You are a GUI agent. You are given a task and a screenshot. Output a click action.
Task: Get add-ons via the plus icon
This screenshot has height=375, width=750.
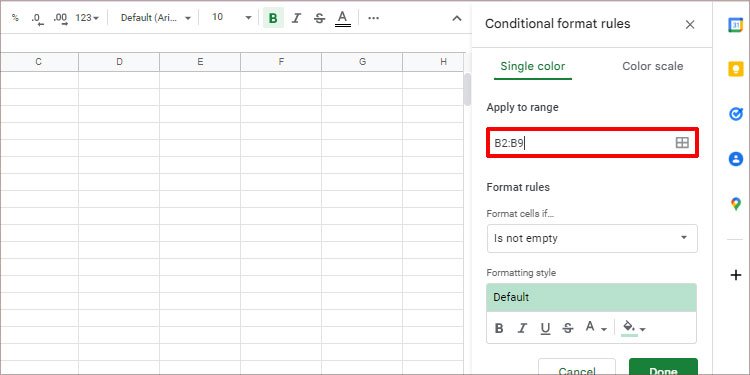pyautogui.click(x=736, y=275)
